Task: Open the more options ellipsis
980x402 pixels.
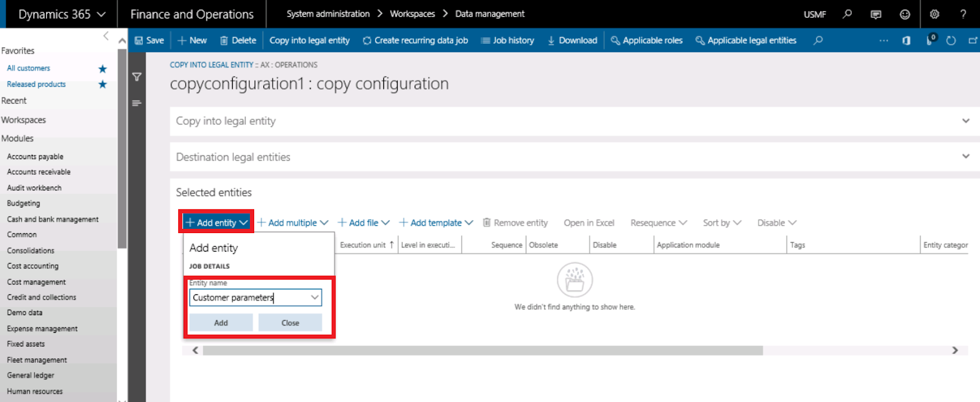Action: pyautogui.click(x=883, y=40)
